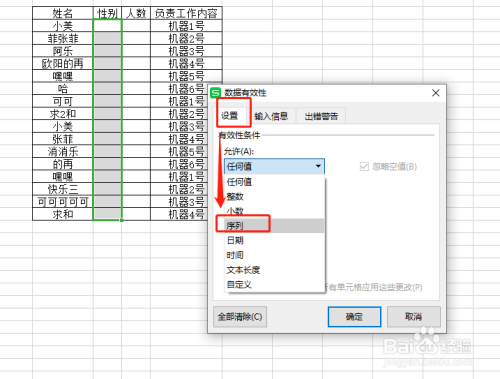
Task: Click the cell containing 求2和
Action: (63, 114)
